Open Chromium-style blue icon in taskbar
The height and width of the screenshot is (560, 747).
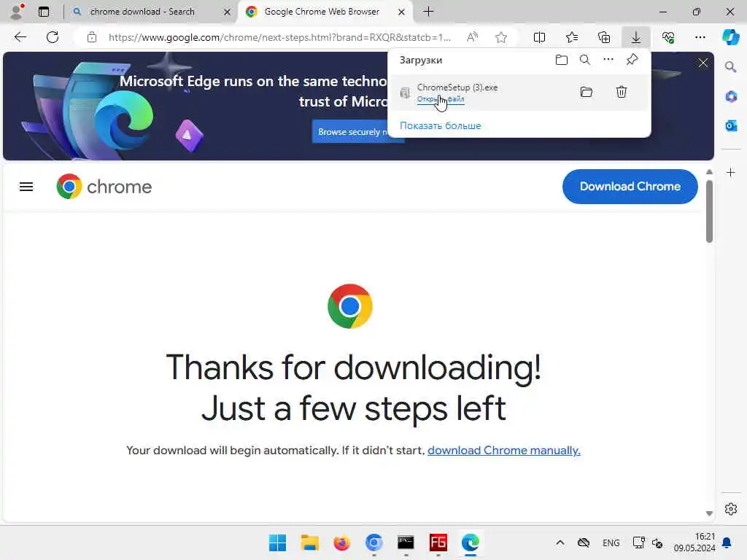[374, 542]
